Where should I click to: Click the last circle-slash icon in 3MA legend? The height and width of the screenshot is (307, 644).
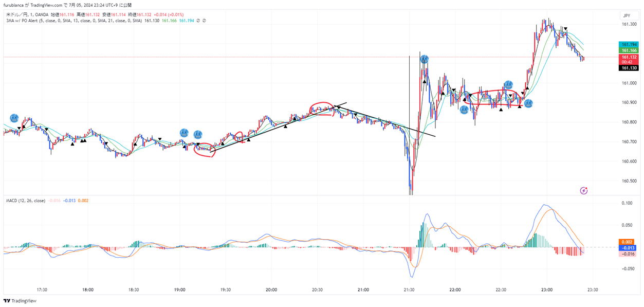tap(205, 21)
